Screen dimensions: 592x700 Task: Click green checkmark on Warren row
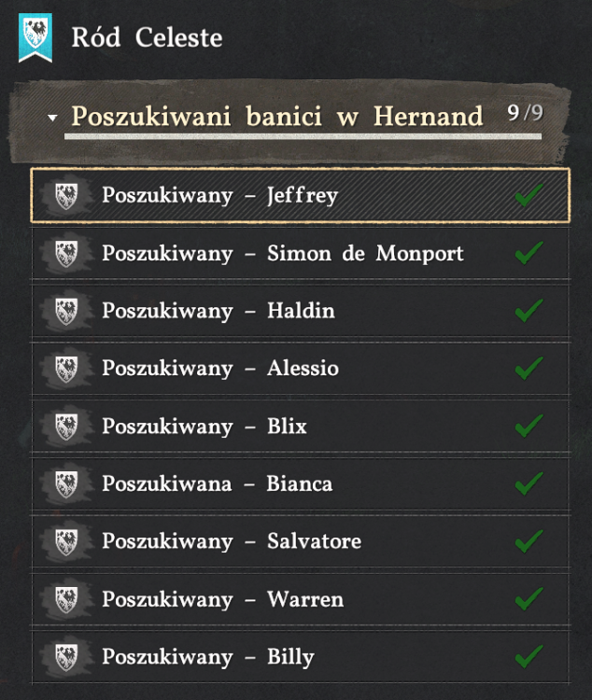(529, 598)
